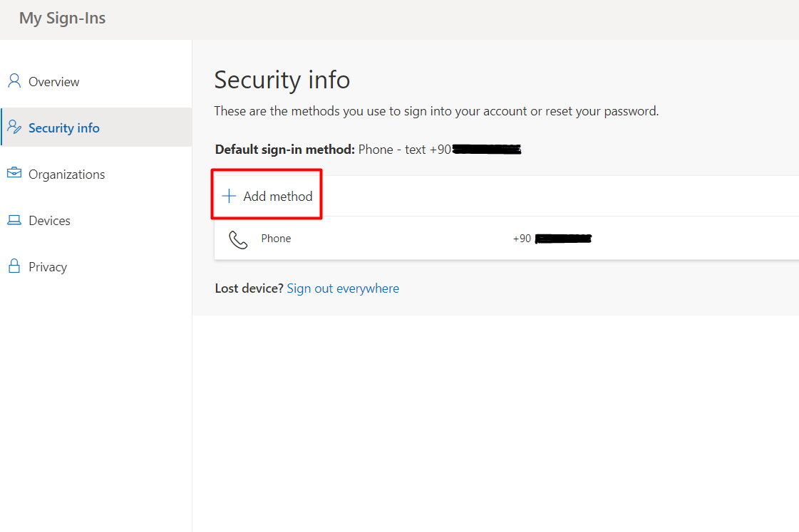Click the Lost device? label

[x=249, y=288]
